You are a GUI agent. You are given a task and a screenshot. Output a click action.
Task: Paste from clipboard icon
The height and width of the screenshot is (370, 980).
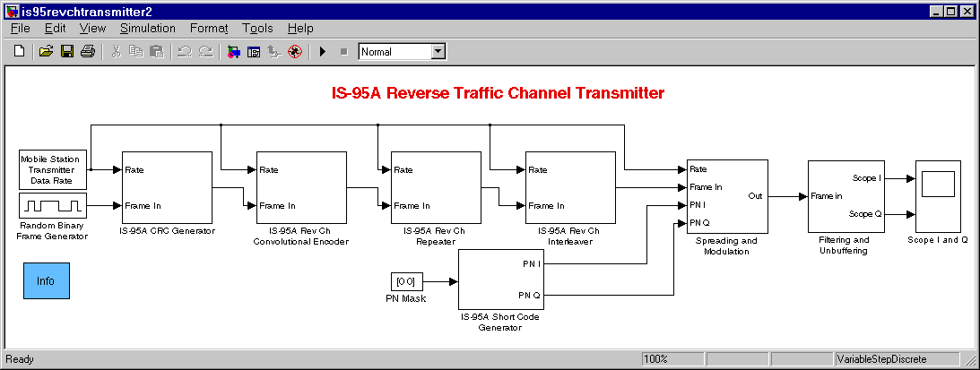156,51
